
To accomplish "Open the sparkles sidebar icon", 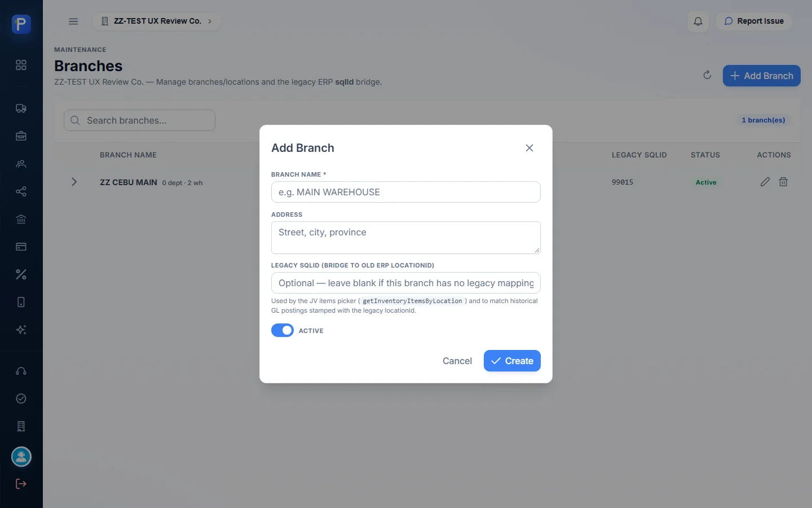I will coord(21,330).
